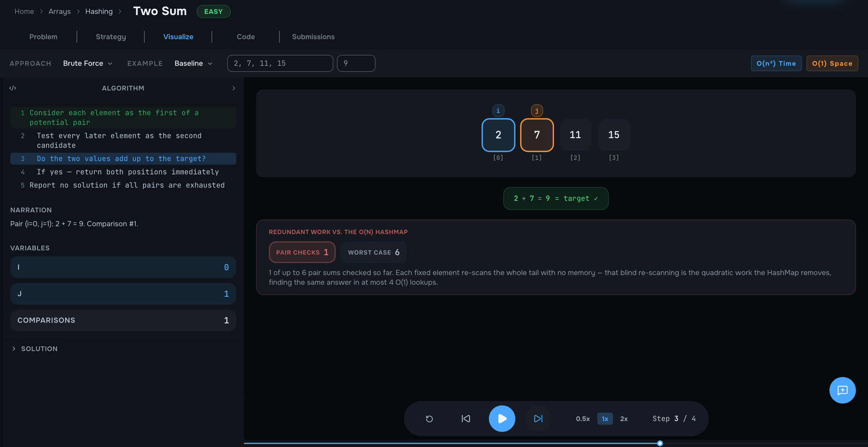
Task: Click the index label [2] under the array
Action: click(575, 158)
